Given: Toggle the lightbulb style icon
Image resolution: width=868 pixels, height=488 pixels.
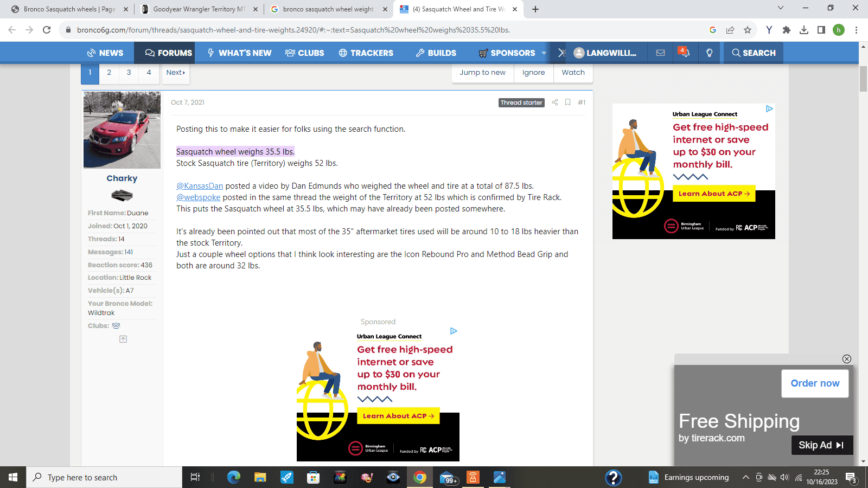Looking at the screenshot, I should [709, 53].
